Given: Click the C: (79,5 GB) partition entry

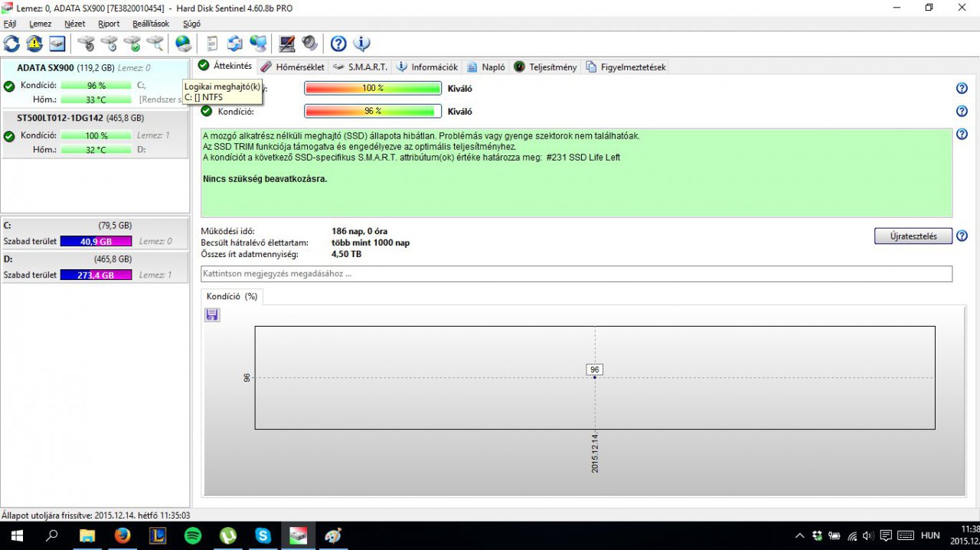Looking at the screenshot, I should click(94, 234).
